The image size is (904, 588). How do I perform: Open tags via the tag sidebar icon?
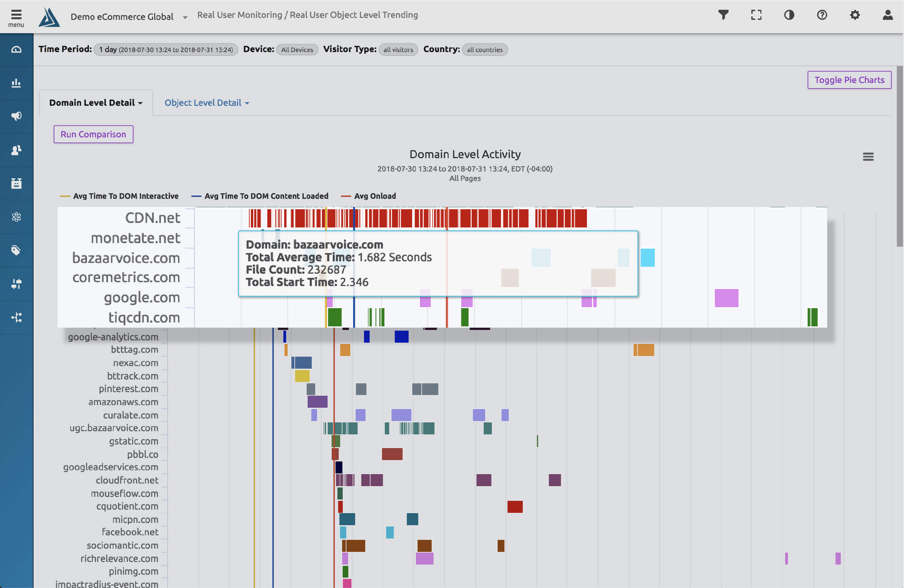pyautogui.click(x=16, y=250)
